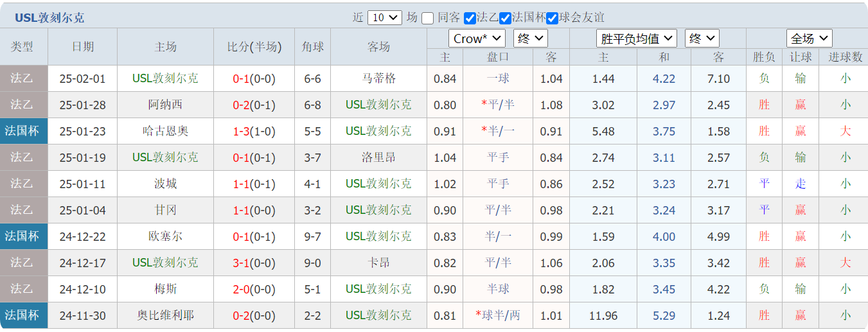Click the 法国杯 tag on 24-12-22 row
The height and width of the screenshot is (332, 868).
(x=22, y=237)
